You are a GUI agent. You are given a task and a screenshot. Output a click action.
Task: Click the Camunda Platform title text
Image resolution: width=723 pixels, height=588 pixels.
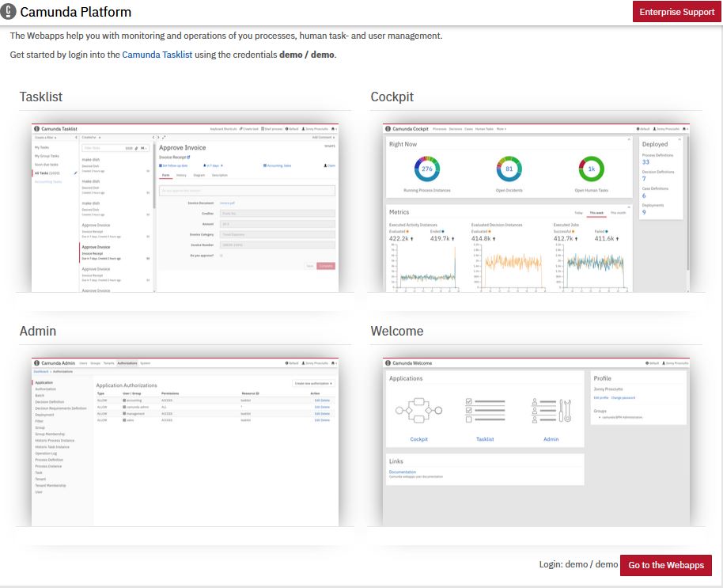point(76,12)
